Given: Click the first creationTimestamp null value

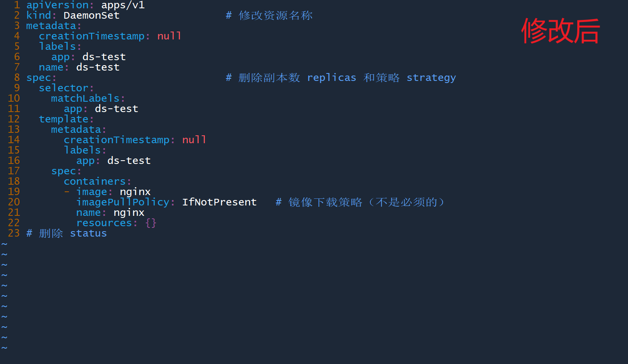Looking at the screenshot, I should pyautogui.click(x=169, y=36).
